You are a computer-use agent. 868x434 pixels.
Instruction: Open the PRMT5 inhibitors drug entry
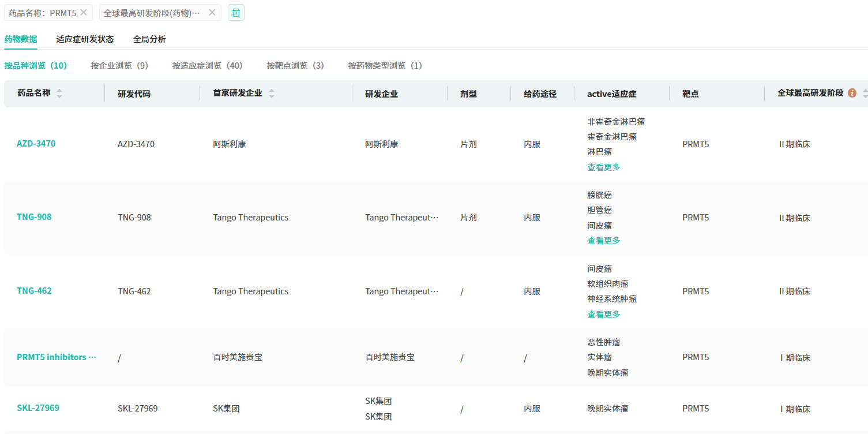(56, 357)
